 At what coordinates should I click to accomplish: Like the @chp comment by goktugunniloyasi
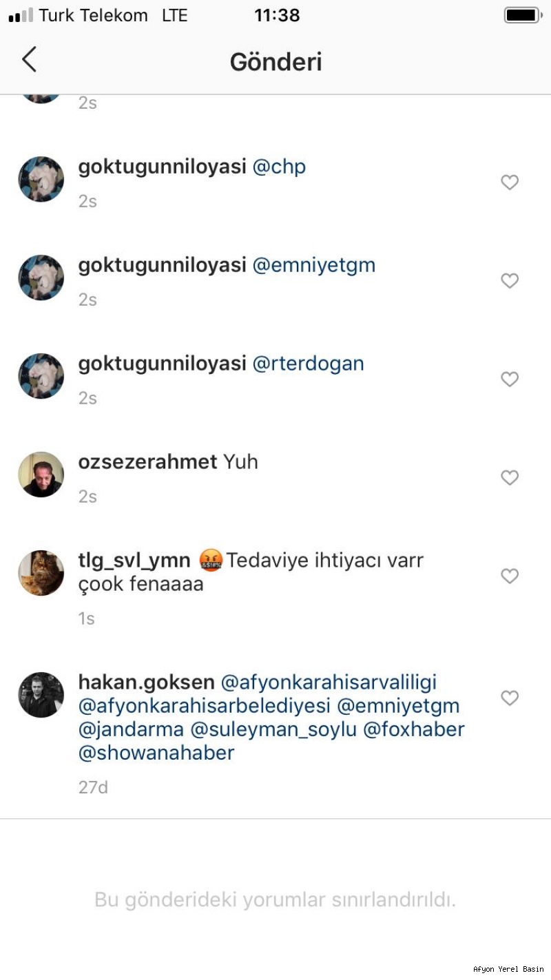[510, 183]
